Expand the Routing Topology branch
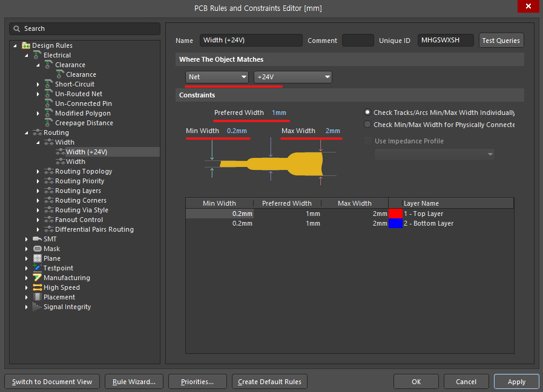The width and height of the screenshot is (543, 392). (38, 171)
